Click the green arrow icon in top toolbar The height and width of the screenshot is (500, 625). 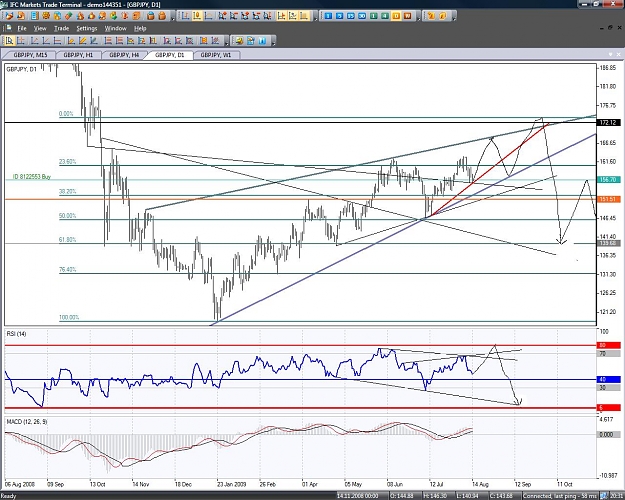click(x=114, y=16)
